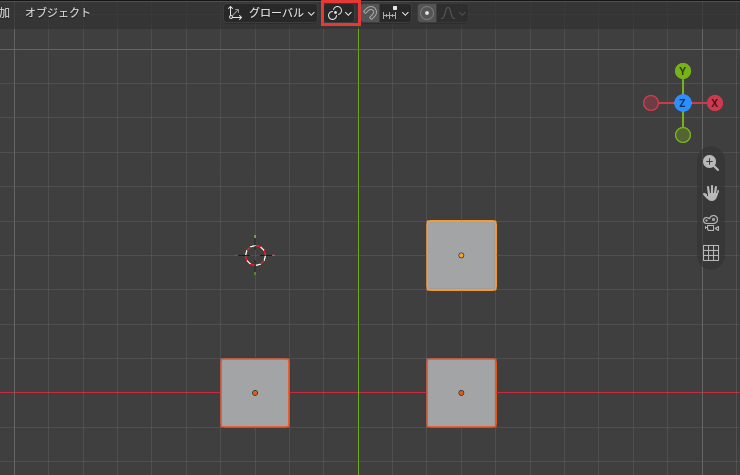Select the bottom-right orange-outlined cube

(x=461, y=393)
